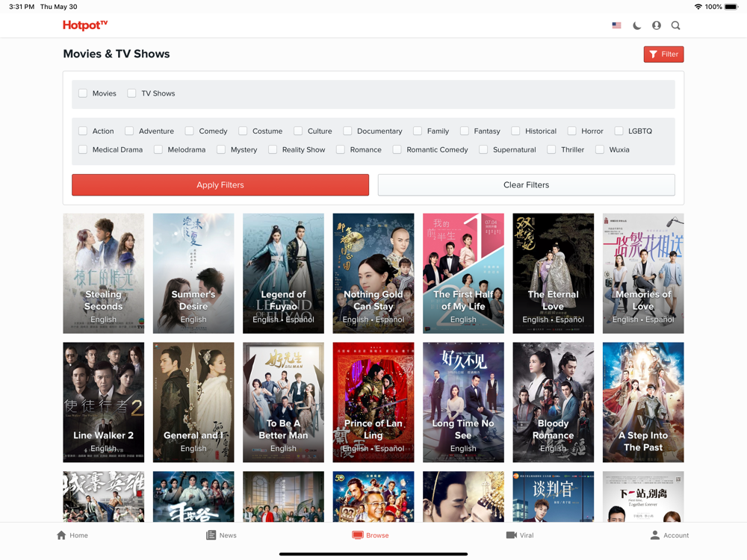The width and height of the screenshot is (747, 560).
Task: Open the Viral tab
Action: 520,535
